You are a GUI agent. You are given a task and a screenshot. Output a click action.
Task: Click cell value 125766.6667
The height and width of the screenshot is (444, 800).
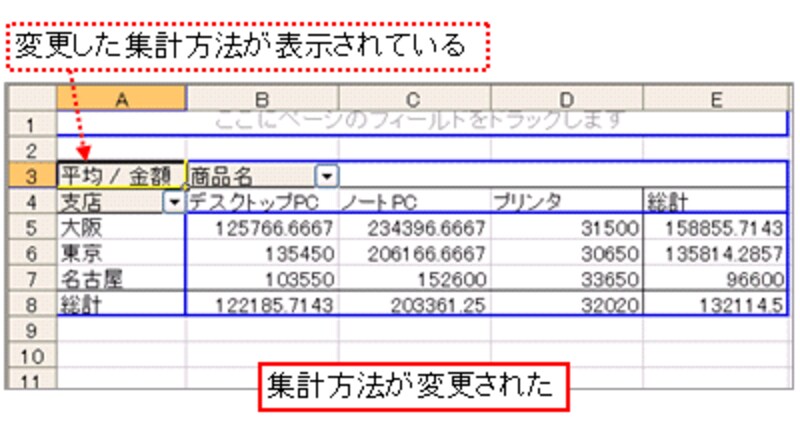click(262, 228)
